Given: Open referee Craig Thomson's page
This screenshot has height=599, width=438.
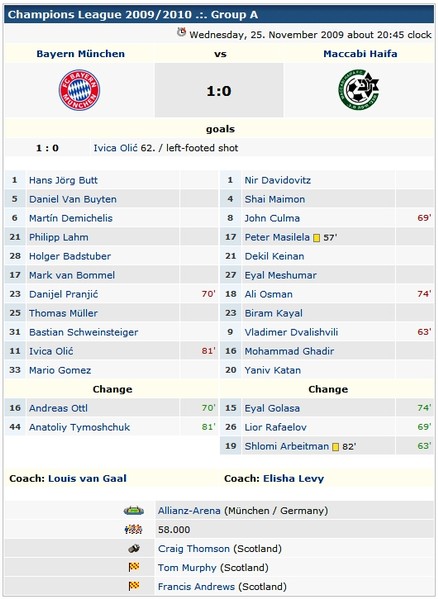Looking at the screenshot, I should (194, 549).
